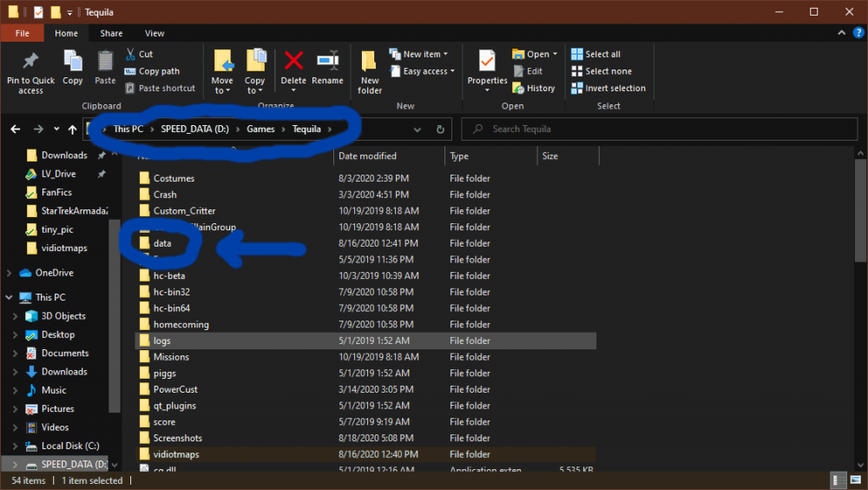The width and height of the screenshot is (868, 490).
Task: Expand the 3D Objects tree node
Action: coord(16,316)
